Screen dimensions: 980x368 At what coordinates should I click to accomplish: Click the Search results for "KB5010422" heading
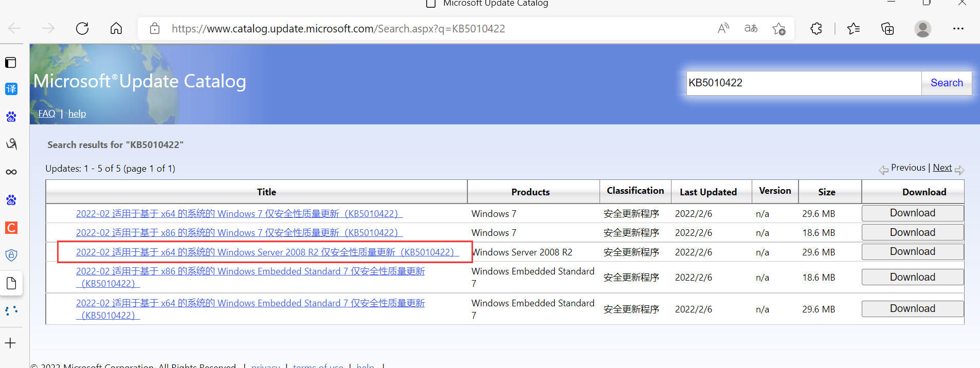tap(116, 145)
